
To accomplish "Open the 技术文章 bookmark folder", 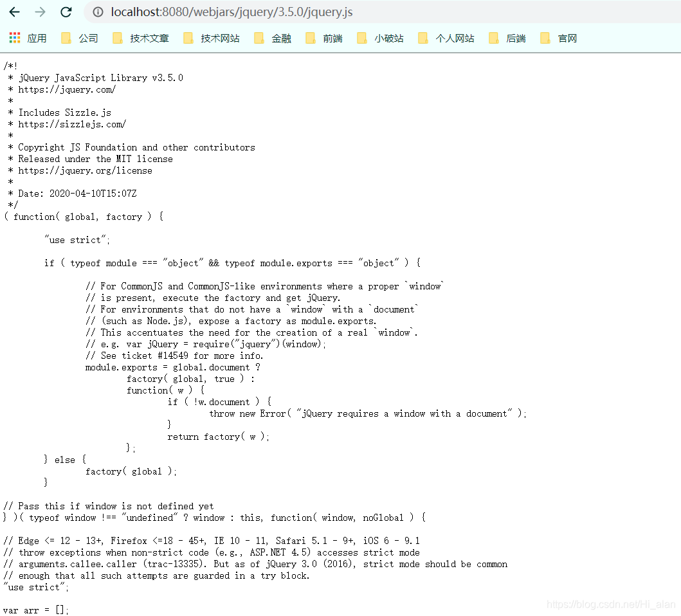I will pos(140,38).
